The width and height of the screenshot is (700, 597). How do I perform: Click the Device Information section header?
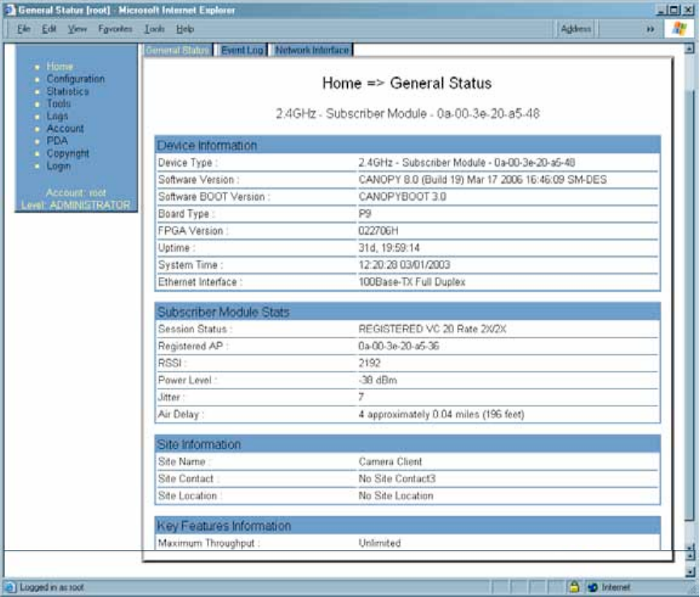[408, 146]
